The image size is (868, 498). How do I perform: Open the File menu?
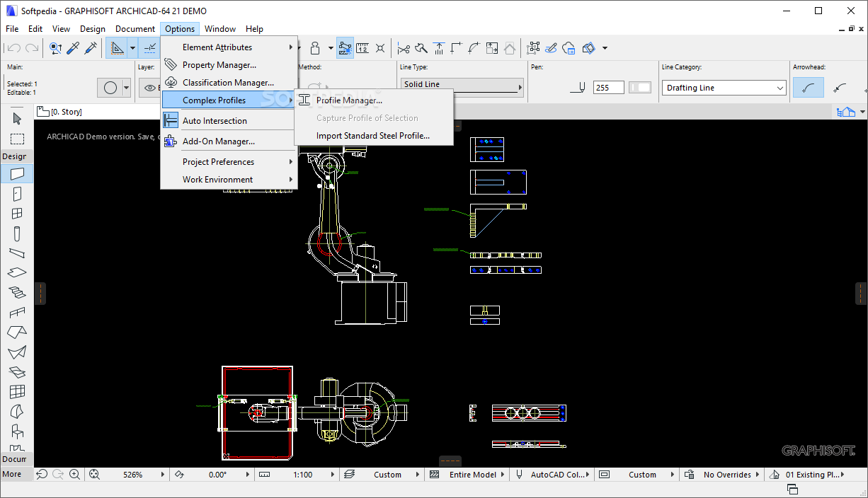(12, 29)
